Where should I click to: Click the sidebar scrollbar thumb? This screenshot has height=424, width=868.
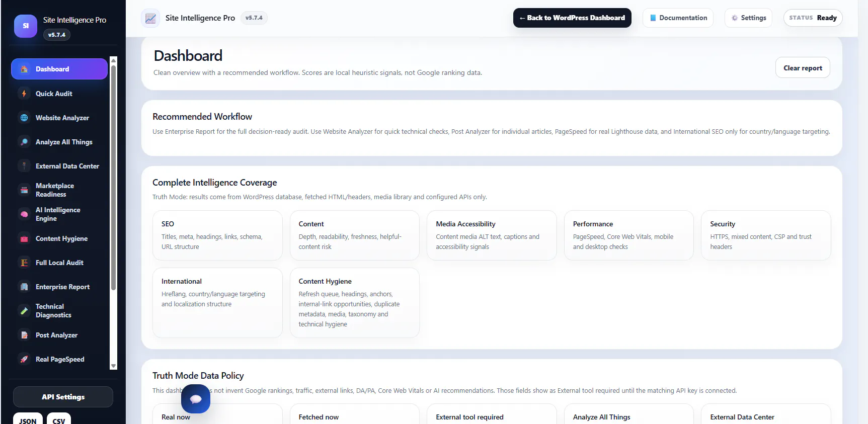point(114,179)
